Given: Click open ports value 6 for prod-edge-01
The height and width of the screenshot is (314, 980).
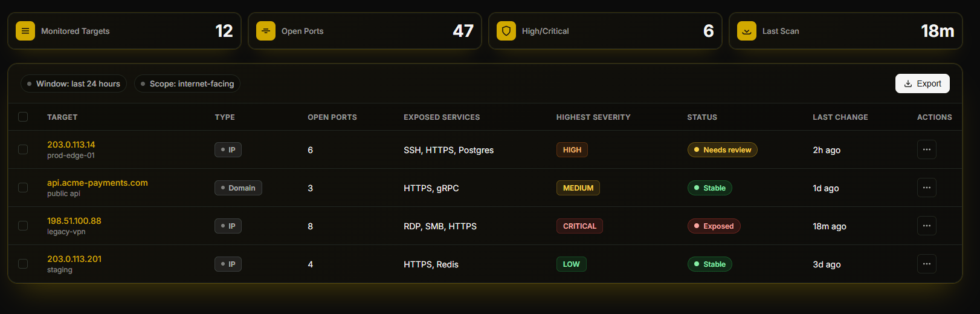Looking at the screenshot, I should point(311,150).
